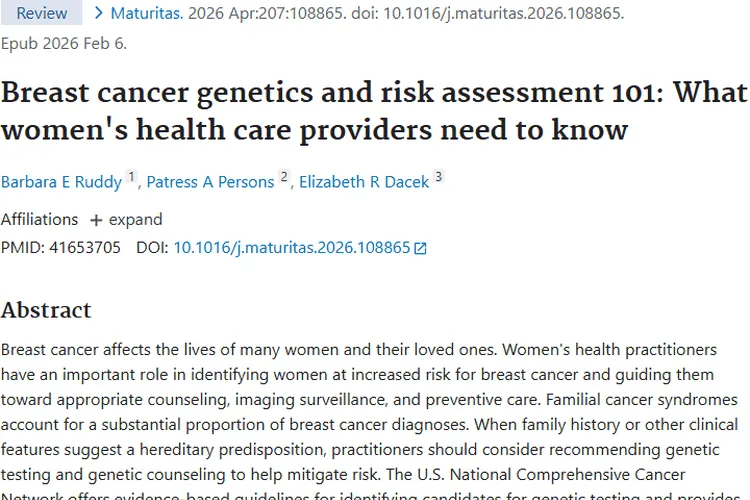Open affiliation footnote 2 after Patress A Persons

click(x=284, y=179)
